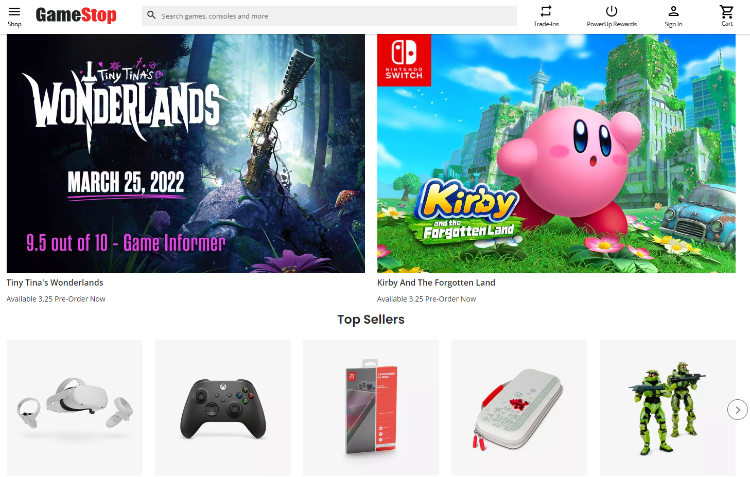This screenshot has width=750, height=477.
Task: Select the Oculus VR headset product
Action: [75, 407]
